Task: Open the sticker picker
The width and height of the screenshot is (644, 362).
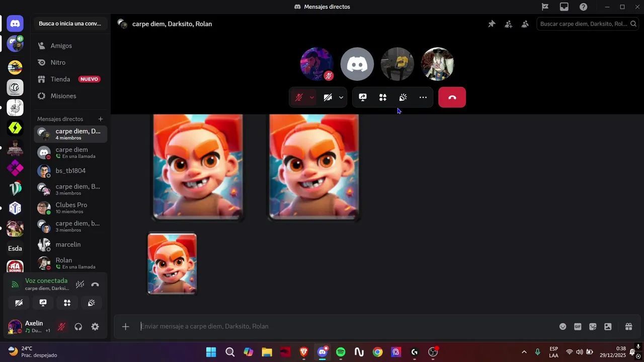Action: point(593,327)
